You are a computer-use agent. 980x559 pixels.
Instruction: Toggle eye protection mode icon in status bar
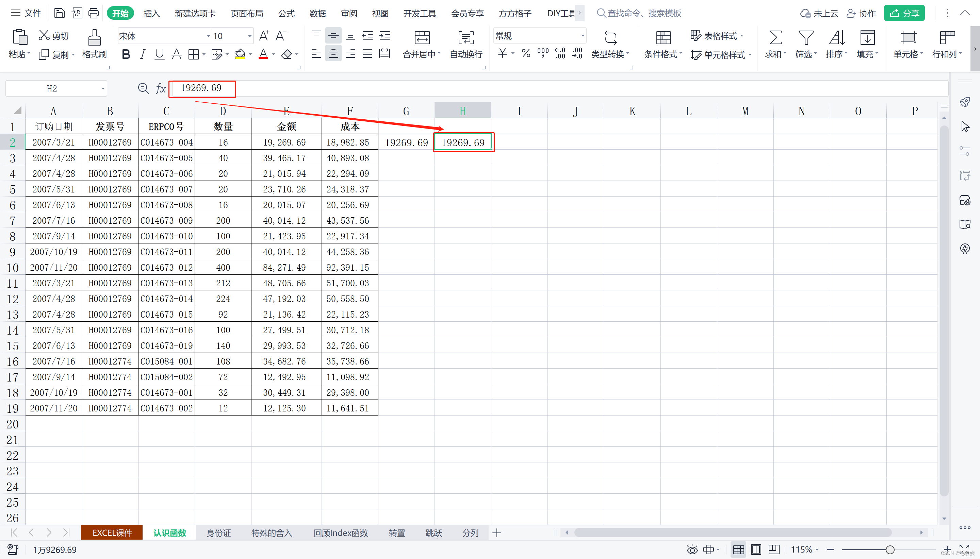click(692, 549)
